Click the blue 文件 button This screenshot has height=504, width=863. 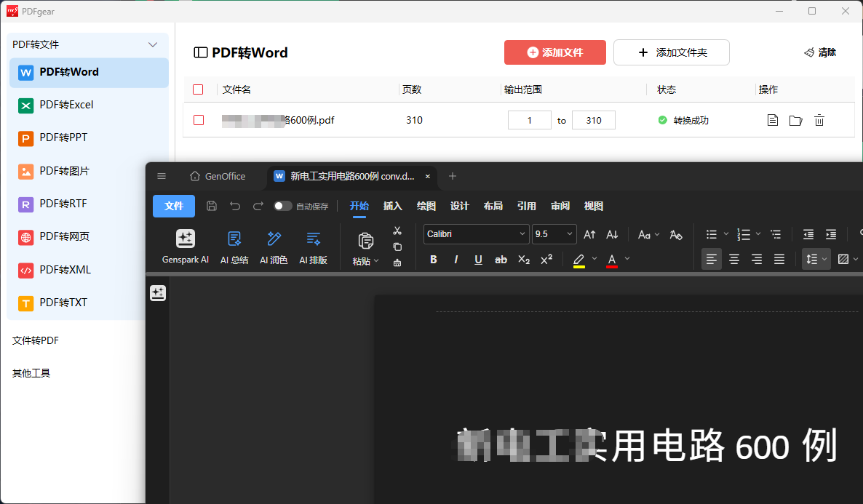click(174, 206)
